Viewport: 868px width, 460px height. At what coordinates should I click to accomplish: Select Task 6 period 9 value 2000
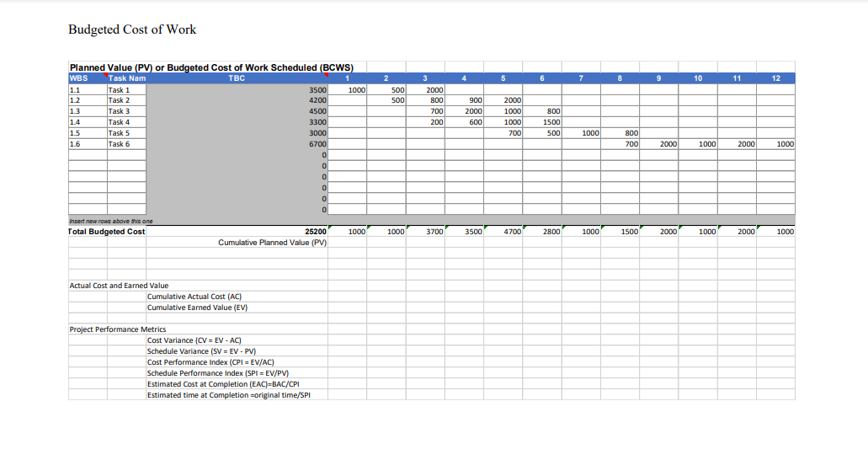point(659,144)
